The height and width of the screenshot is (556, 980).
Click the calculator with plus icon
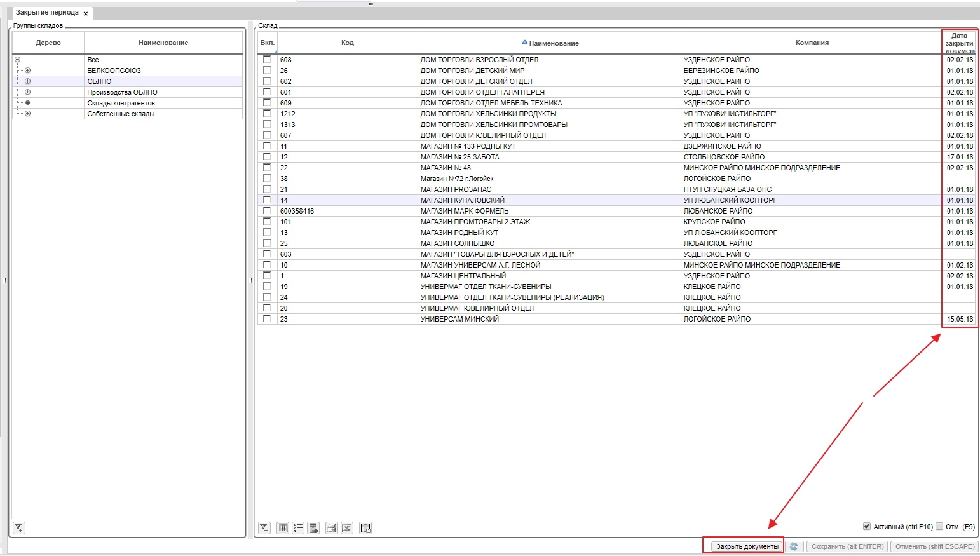click(x=313, y=528)
